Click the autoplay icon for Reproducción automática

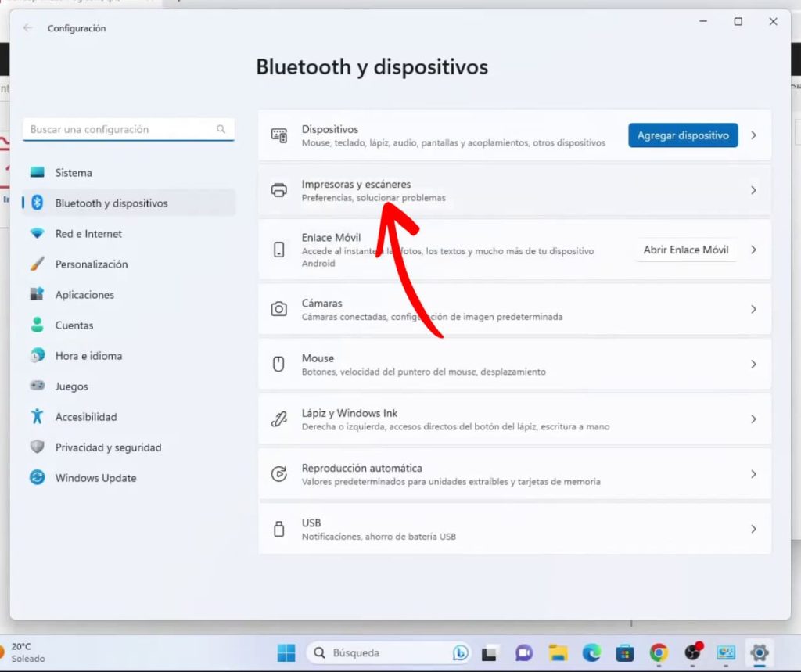(278, 474)
